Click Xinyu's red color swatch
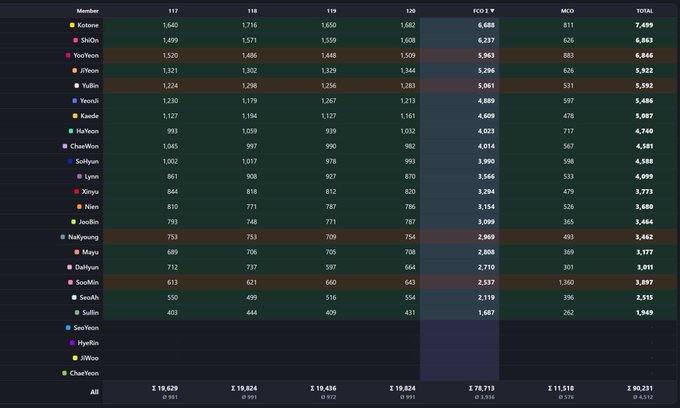 pyautogui.click(x=77, y=192)
